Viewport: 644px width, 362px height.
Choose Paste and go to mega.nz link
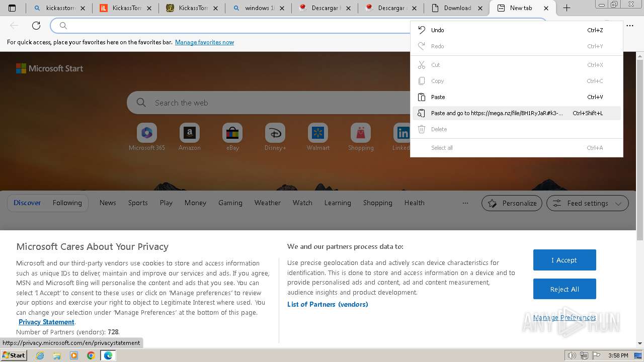pyautogui.click(x=517, y=113)
